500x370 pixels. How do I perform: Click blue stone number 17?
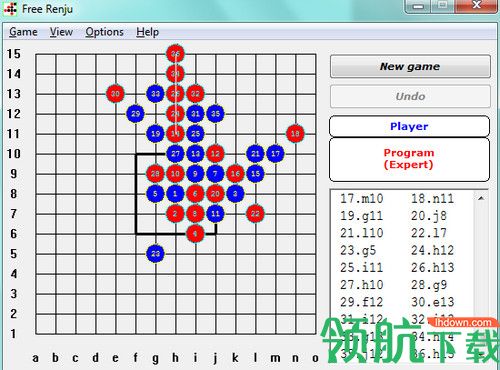[x=275, y=154]
